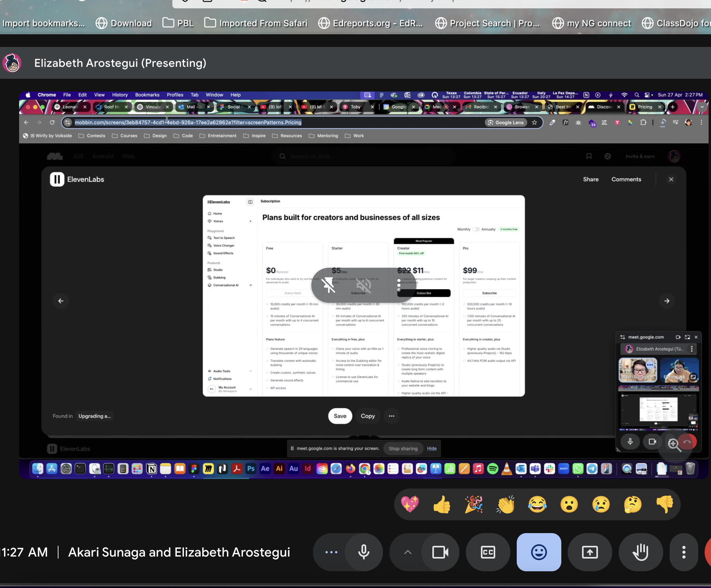711x588 pixels.
Task: Send the surprised face reaction
Action: (569, 504)
